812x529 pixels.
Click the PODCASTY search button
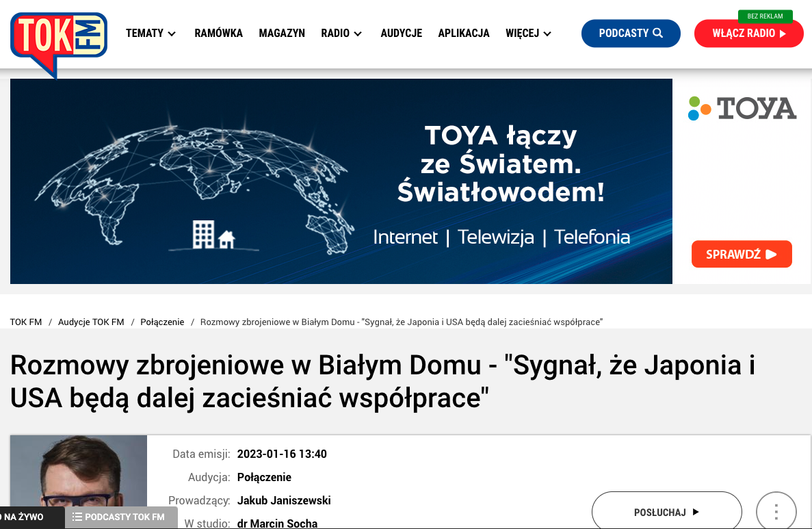coord(631,33)
